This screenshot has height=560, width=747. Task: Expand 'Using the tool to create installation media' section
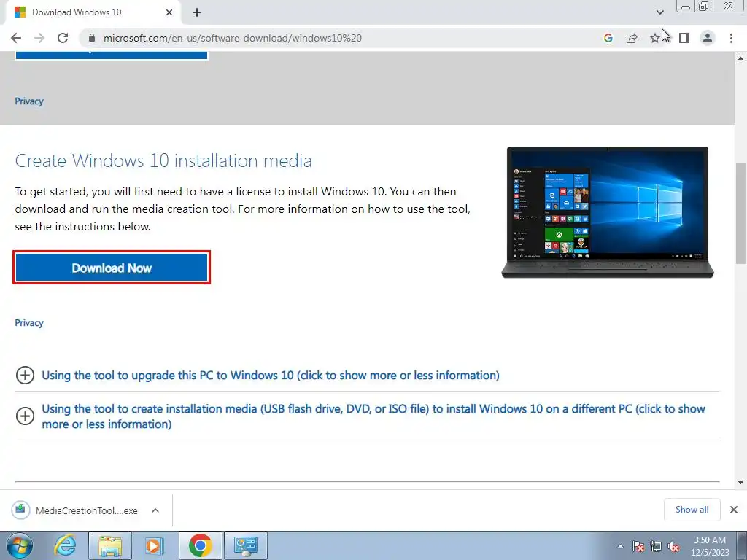click(373, 416)
